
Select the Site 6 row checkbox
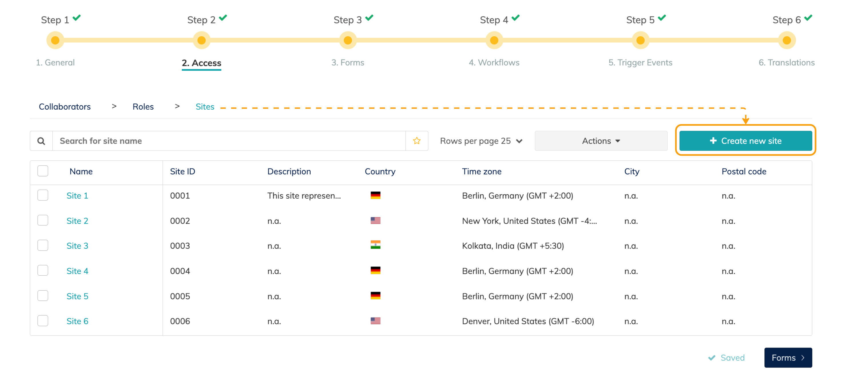click(43, 321)
